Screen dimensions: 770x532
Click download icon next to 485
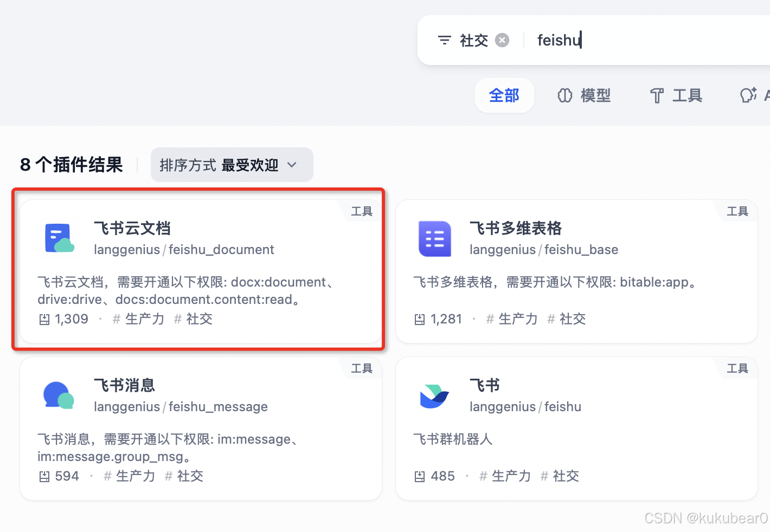(x=420, y=477)
